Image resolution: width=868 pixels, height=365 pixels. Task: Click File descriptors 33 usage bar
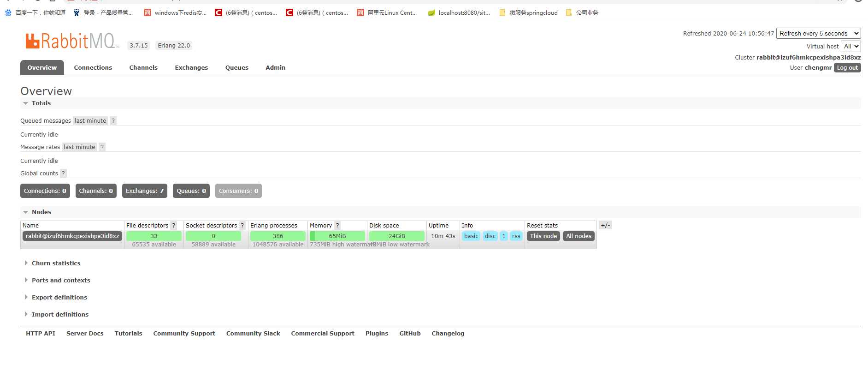pos(154,236)
